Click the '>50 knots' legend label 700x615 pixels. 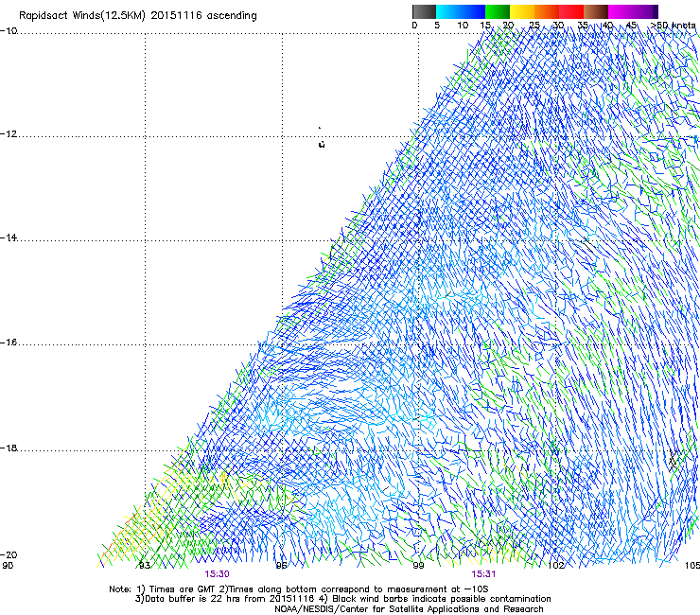673,25
